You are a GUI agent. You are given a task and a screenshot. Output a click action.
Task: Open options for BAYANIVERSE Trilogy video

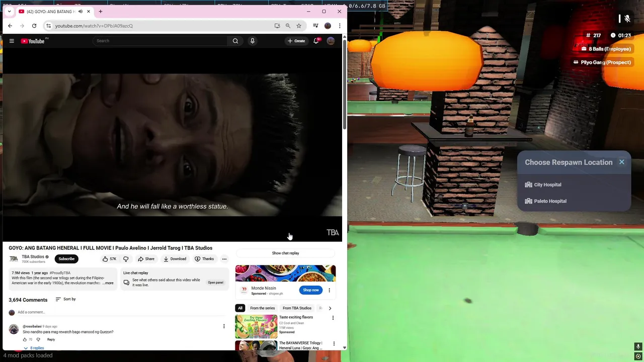point(334,344)
